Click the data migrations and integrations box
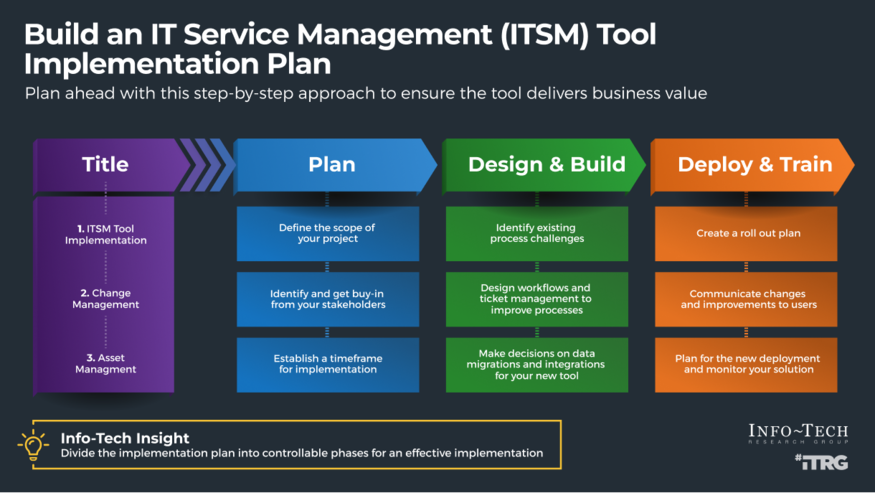This screenshot has height=493, width=875. point(537,364)
